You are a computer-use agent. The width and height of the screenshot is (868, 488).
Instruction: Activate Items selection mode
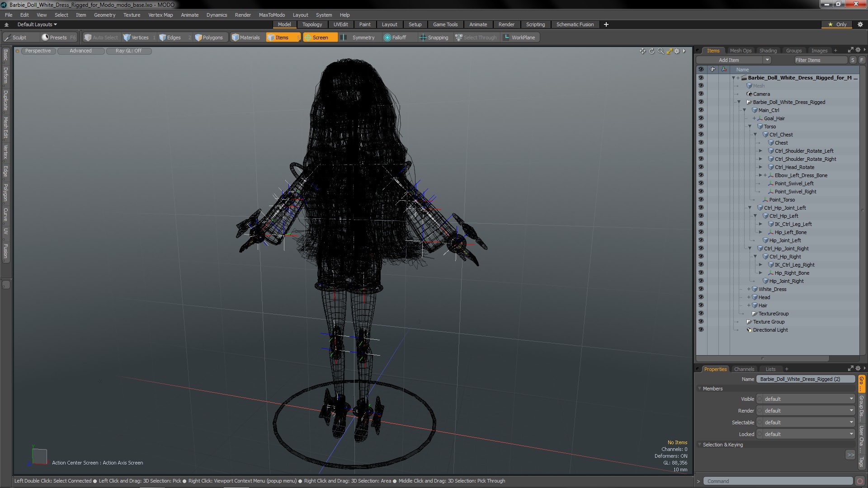pyautogui.click(x=283, y=38)
